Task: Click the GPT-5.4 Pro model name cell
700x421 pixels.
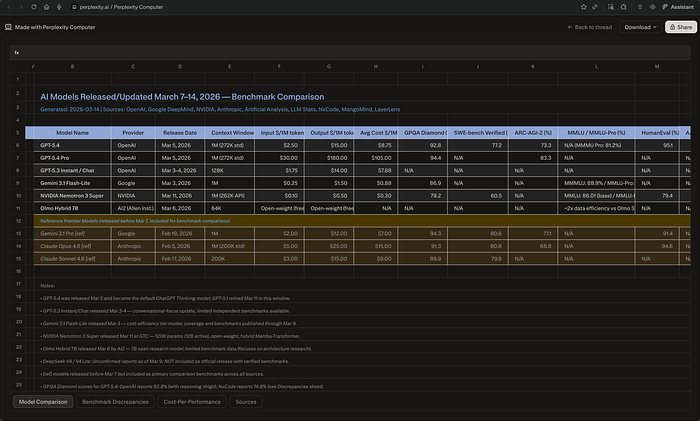Action: coord(72,158)
